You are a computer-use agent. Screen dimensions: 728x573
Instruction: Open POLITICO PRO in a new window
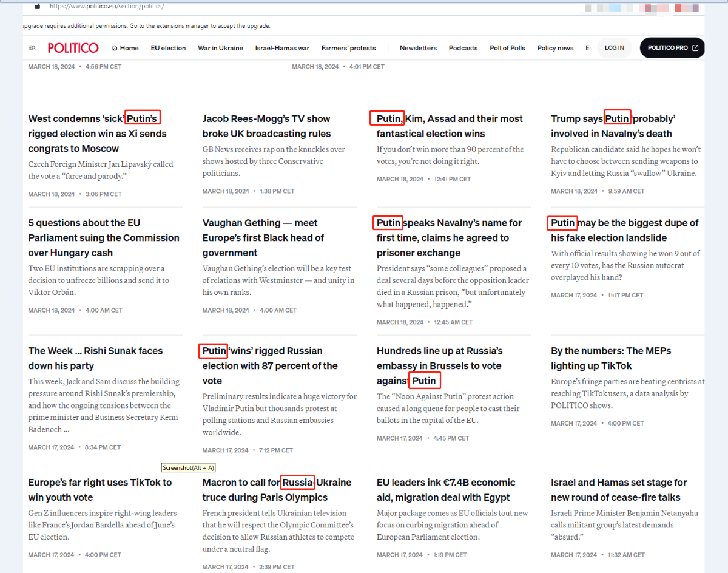point(672,48)
